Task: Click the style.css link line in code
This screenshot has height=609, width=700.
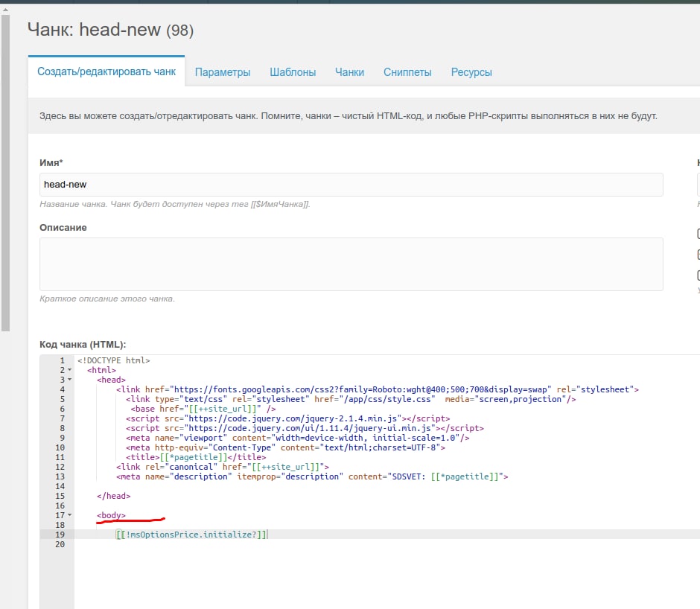Action: pos(351,399)
